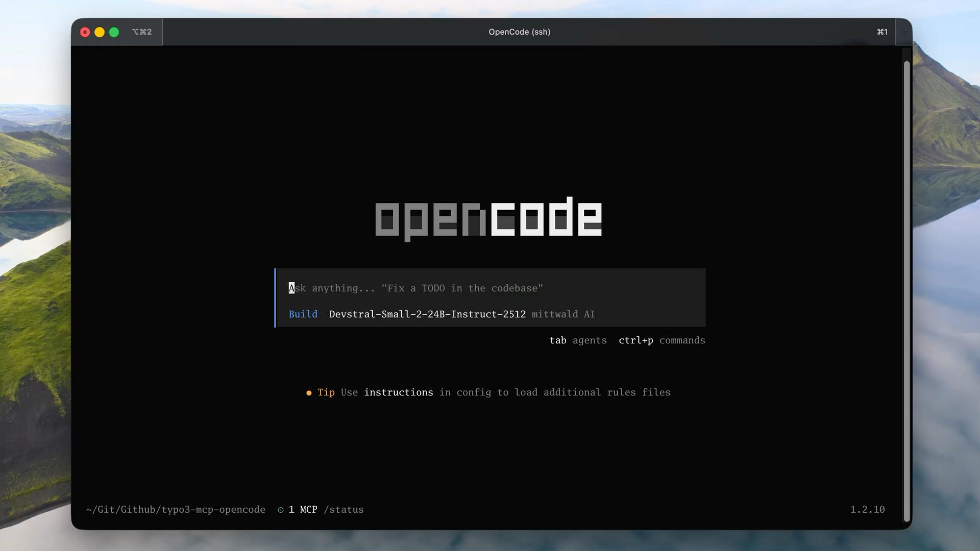Click the Ask anything prompt input
The image size is (980, 551).
pyautogui.click(x=415, y=288)
